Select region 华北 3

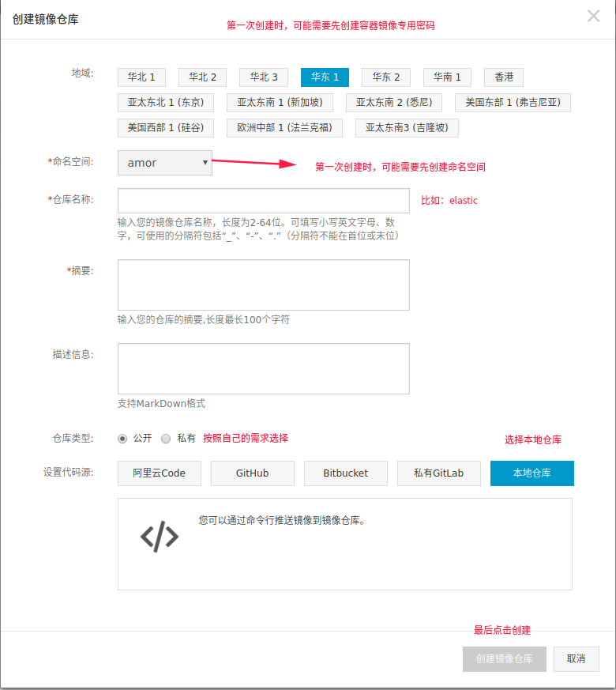[x=264, y=77]
